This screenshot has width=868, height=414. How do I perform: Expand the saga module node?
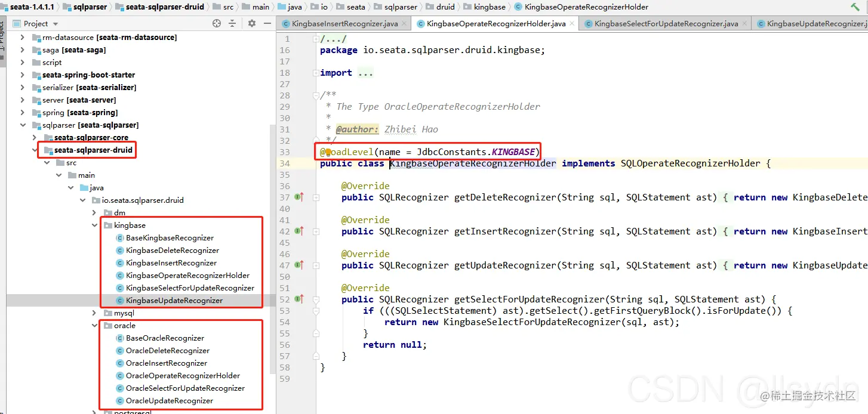(x=23, y=50)
